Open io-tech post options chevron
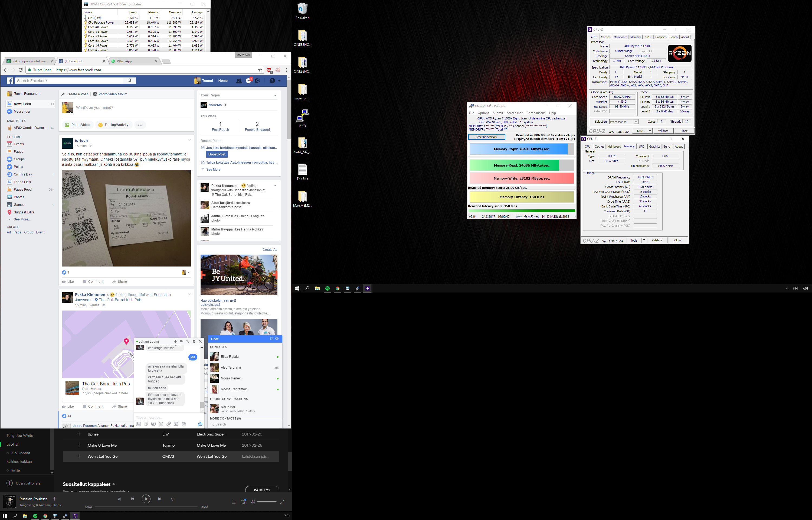The image size is (812, 520). click(x=189, y=140)
